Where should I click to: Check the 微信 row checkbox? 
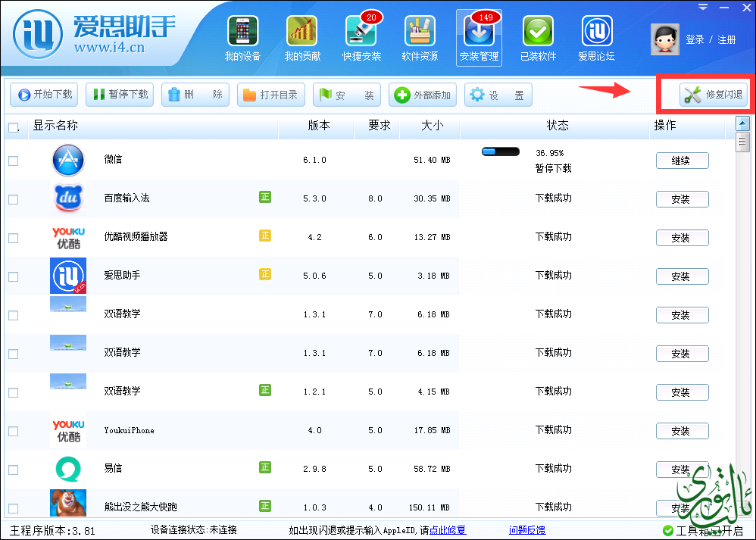tap(14, 161)
